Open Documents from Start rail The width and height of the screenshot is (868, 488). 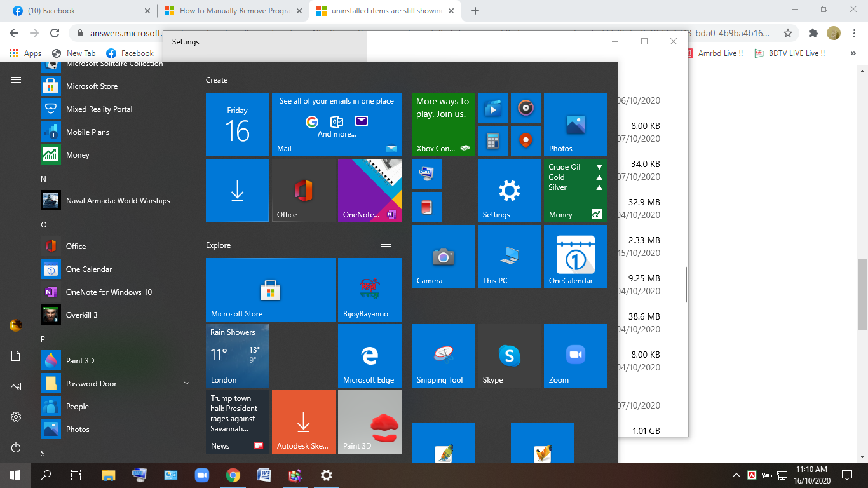[16, 356]
